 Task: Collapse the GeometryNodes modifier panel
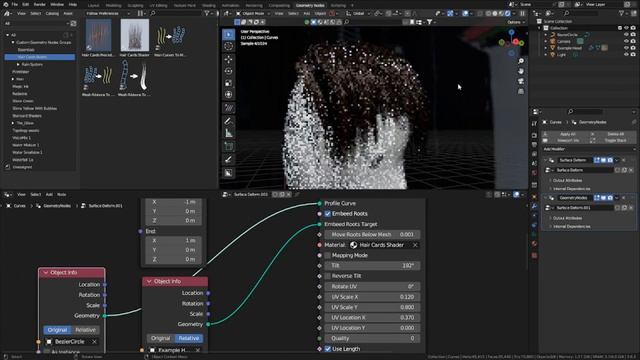[x=546, y=198]
